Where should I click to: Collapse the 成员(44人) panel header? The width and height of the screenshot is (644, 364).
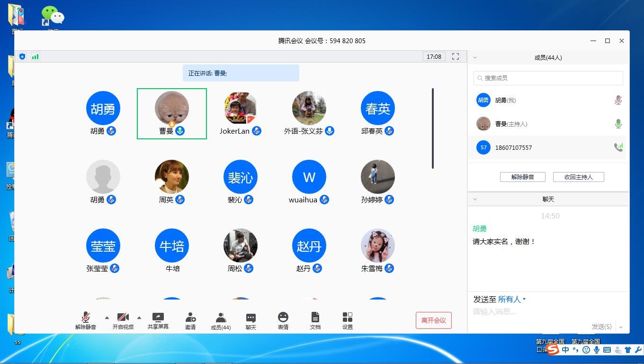(x=475, y=58)
